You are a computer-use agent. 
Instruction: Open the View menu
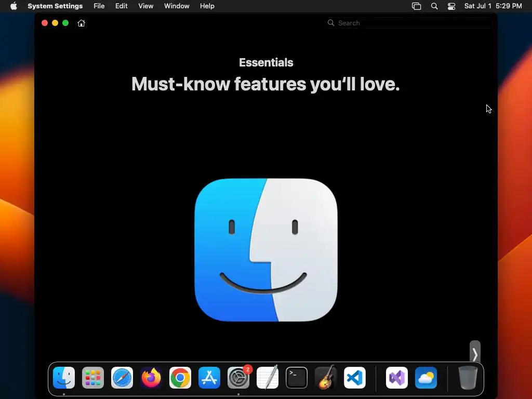[x=145, y=6]
